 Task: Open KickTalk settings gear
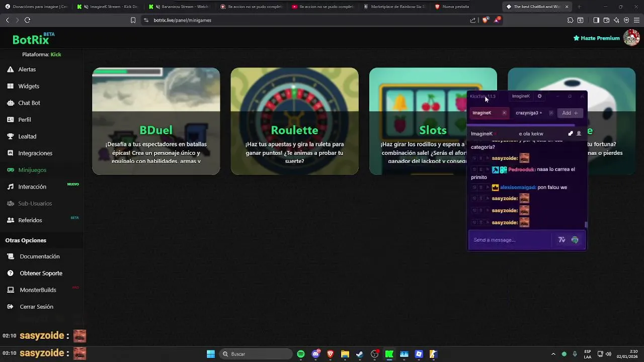[539, 96]
